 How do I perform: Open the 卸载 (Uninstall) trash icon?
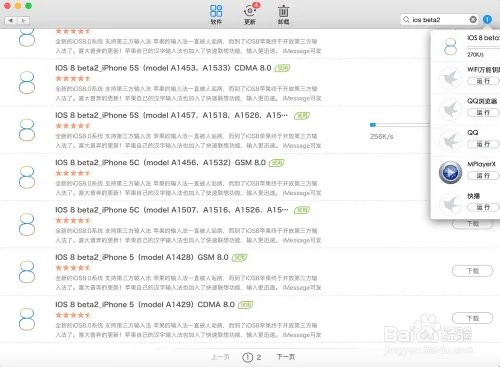click(x=283, y=14)
